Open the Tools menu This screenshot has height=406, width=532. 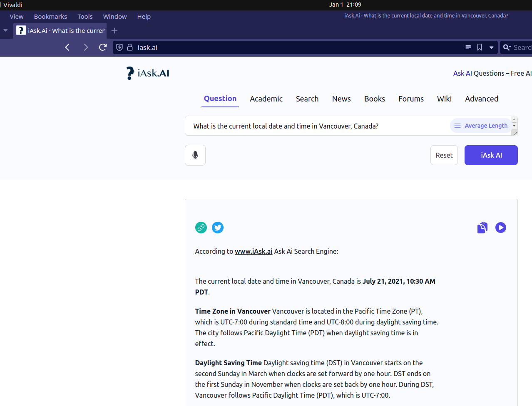85,17
